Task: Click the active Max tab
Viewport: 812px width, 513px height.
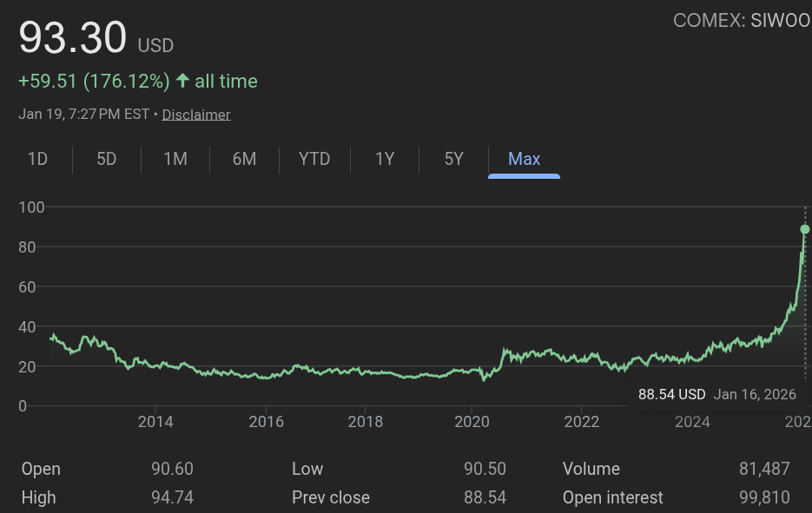Action: pos(524,159)
